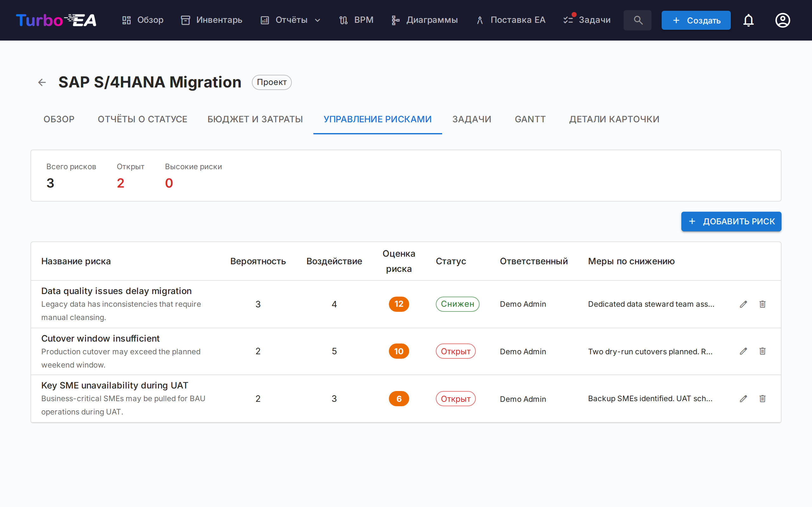Switch to the Бюджет и затраты tab
Image resolution: width=812 pixels, height=507 pixels.
(255, 119)
